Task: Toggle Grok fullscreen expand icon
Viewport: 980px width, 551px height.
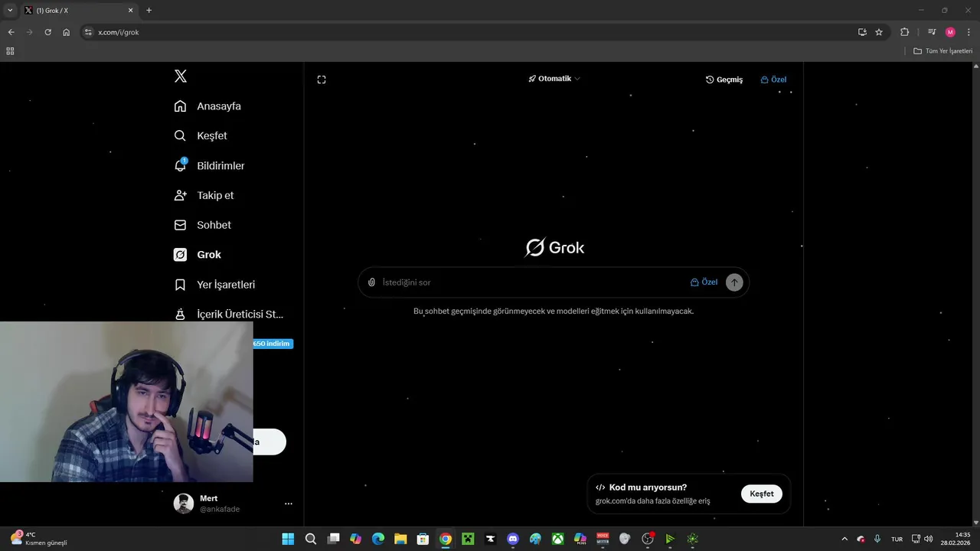Action: pos(322,80)
